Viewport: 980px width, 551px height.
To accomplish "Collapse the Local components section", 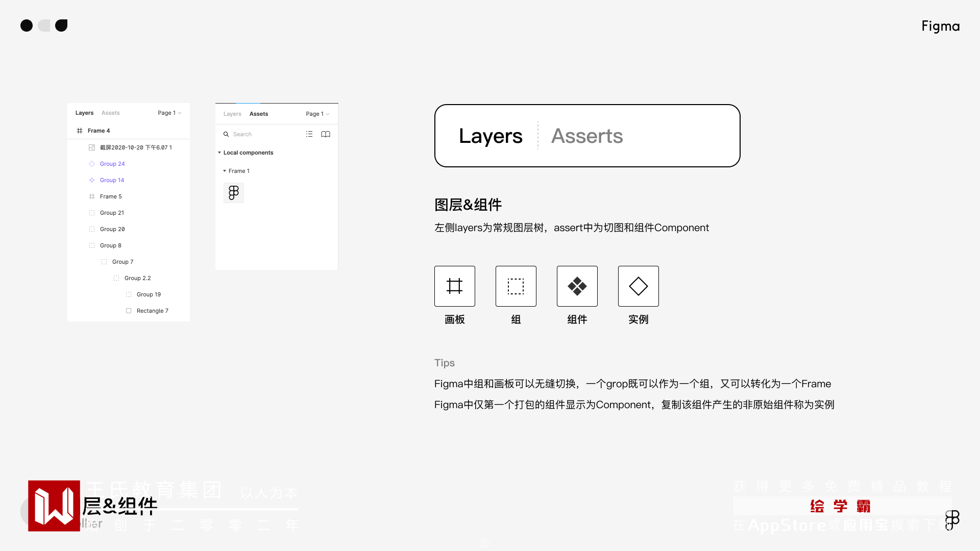I will click(x=219, y=153).
